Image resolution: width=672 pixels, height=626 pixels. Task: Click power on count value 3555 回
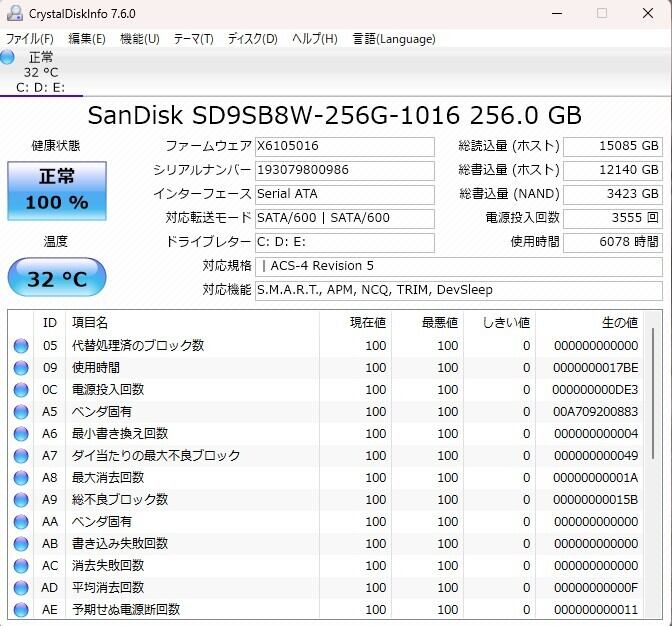(613, 219)
